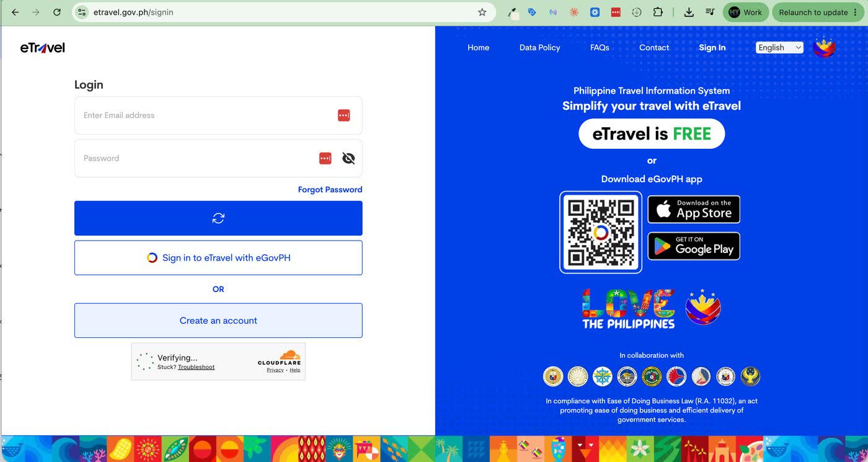The image size is (868, 462).
Task: Click the Enter Email address field
Action: 218,115
